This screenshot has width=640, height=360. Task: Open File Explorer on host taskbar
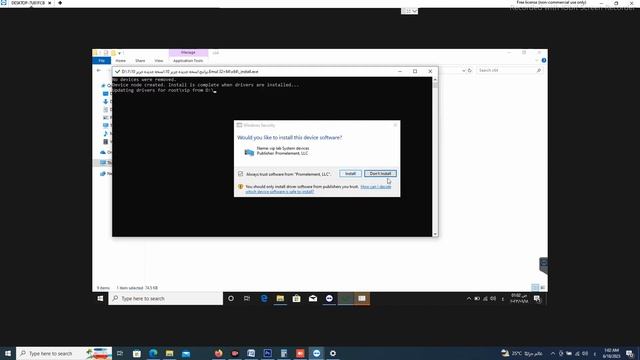point(169,353)
